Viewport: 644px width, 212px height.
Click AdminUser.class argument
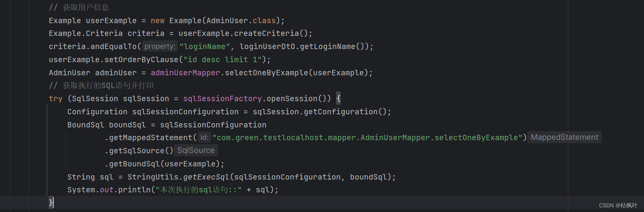pyautogui.click(x=241, y=21)
